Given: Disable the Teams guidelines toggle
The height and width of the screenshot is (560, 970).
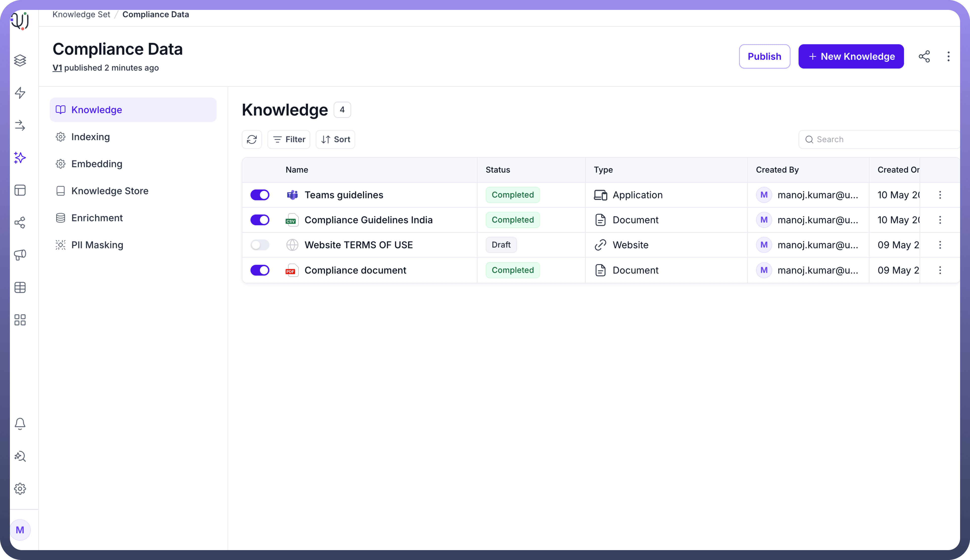Looking at the screenshot, I should click(260, 195).
